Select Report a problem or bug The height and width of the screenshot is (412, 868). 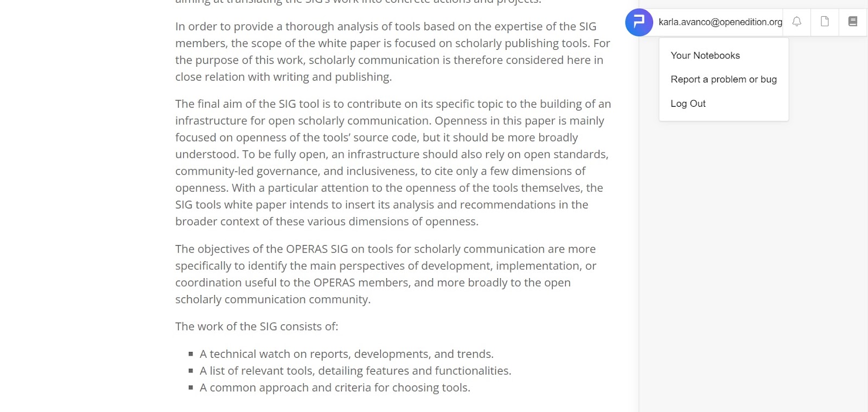point(724,79)
